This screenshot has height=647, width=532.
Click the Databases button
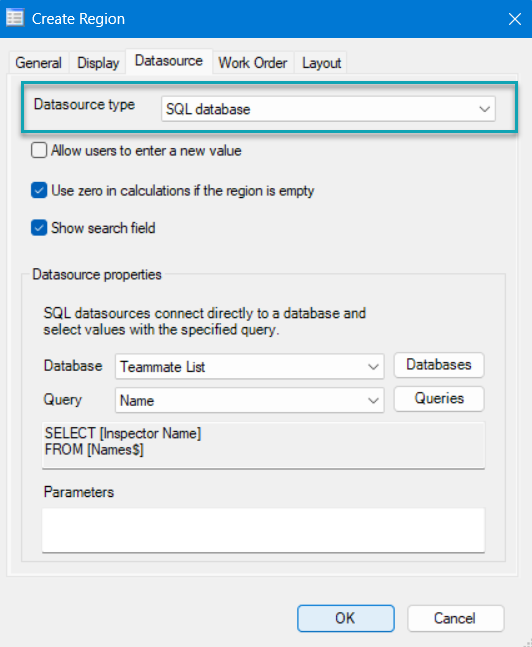coord(439,365)
